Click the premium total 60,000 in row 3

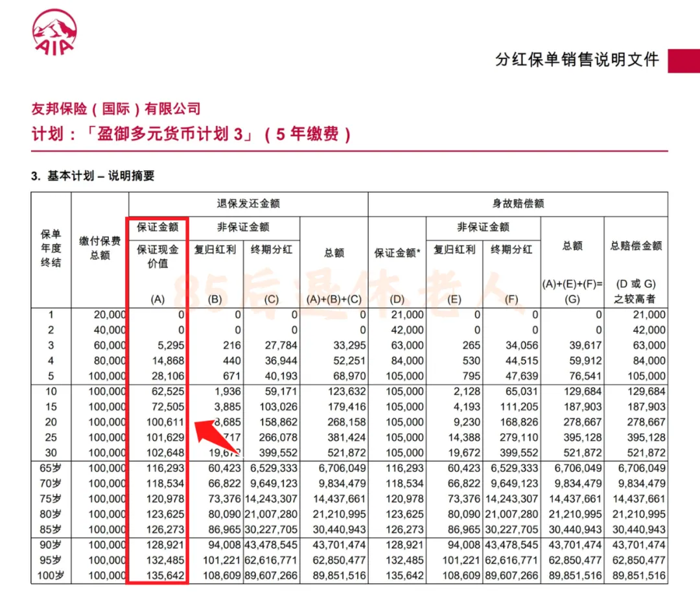110,345
